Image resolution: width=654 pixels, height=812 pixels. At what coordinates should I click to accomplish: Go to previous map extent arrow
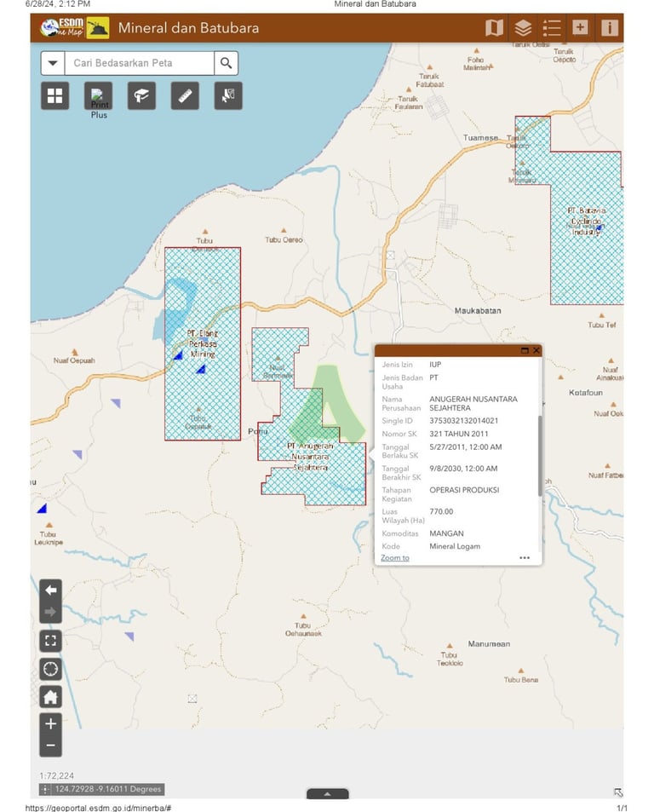51,590
